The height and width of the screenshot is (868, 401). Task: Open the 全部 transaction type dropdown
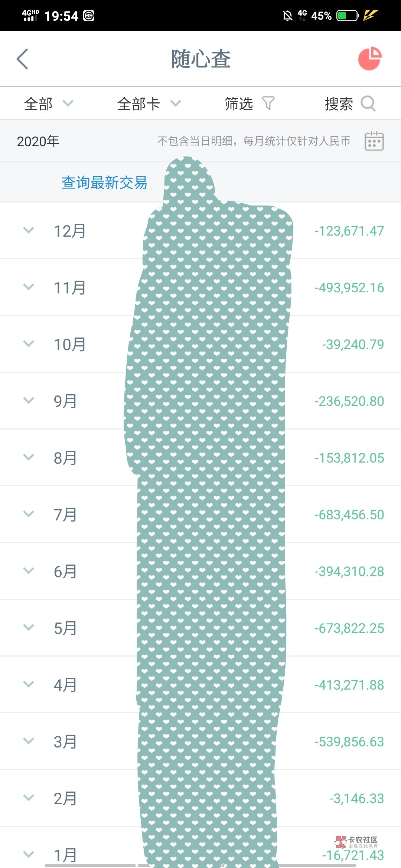pyautogui.click(x=48, y=103)
